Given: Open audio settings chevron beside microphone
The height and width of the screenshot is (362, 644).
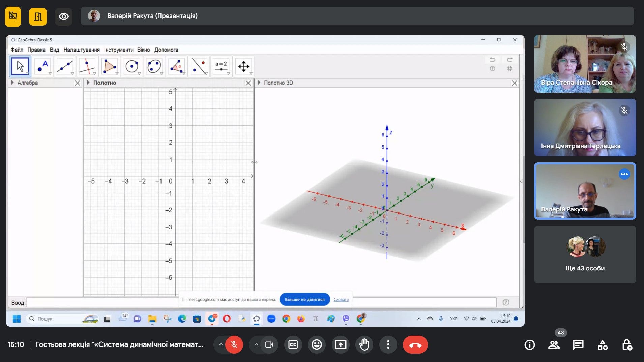Looking at the screenshot, I should [221, 344].
